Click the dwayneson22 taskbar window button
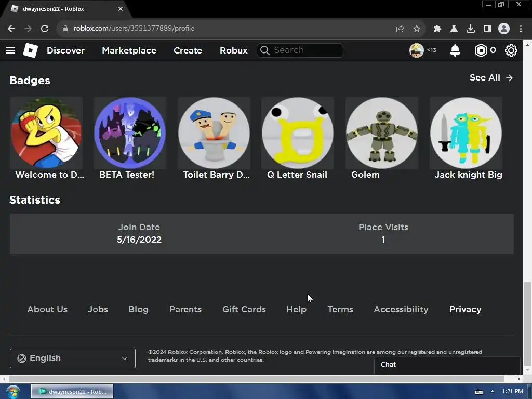 pyautogui.click(x=72, y=392)
